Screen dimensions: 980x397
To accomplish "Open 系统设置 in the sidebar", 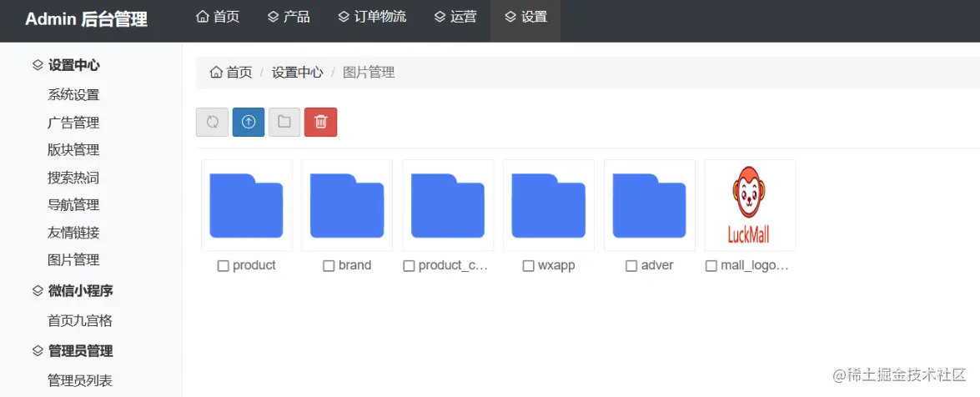I will pos(73,95).
